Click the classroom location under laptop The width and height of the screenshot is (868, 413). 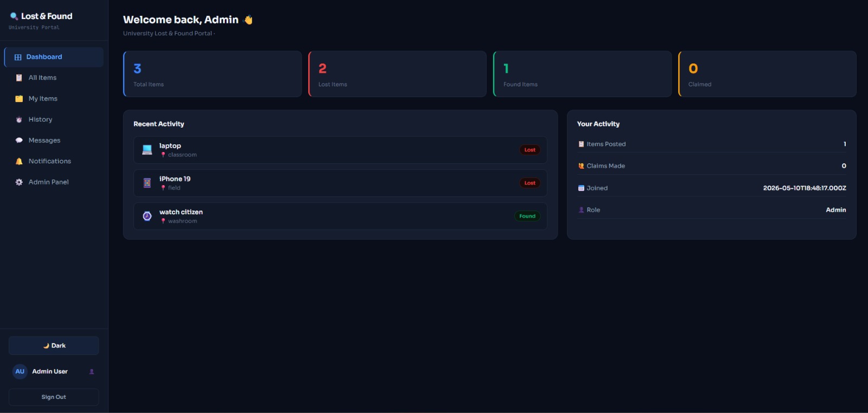tap(182, 155)
